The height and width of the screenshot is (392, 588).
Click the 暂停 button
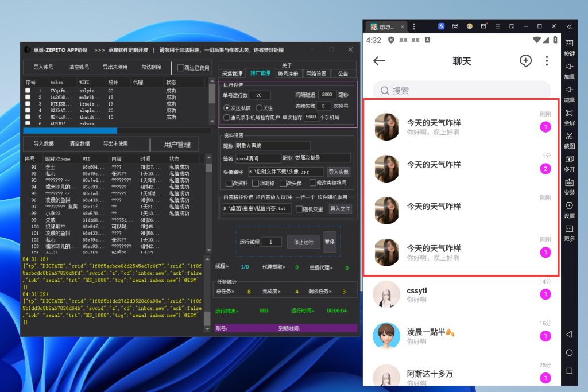point(330,242)
